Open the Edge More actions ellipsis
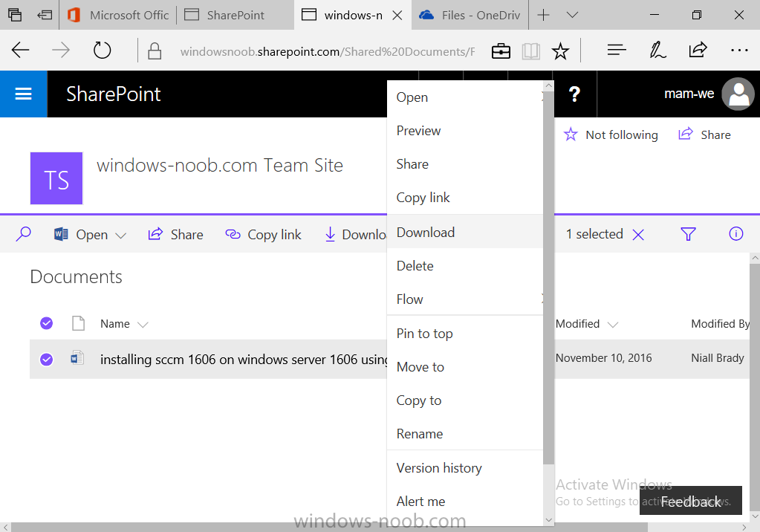This screenshot has height=532, width=760. tap(739, 50)
